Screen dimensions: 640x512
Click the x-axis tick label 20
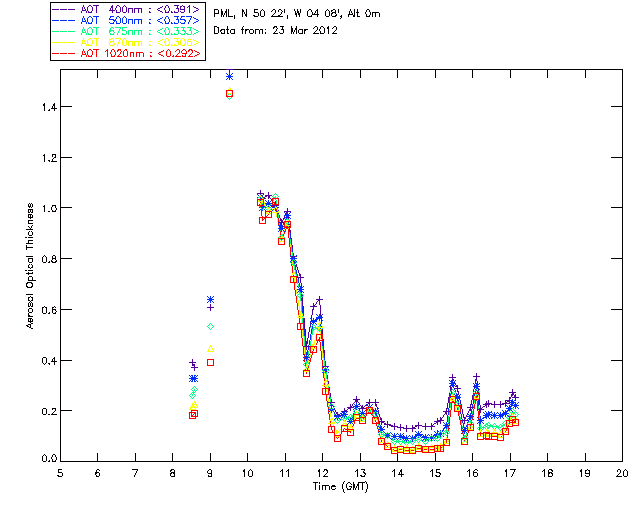pos(622,473)
